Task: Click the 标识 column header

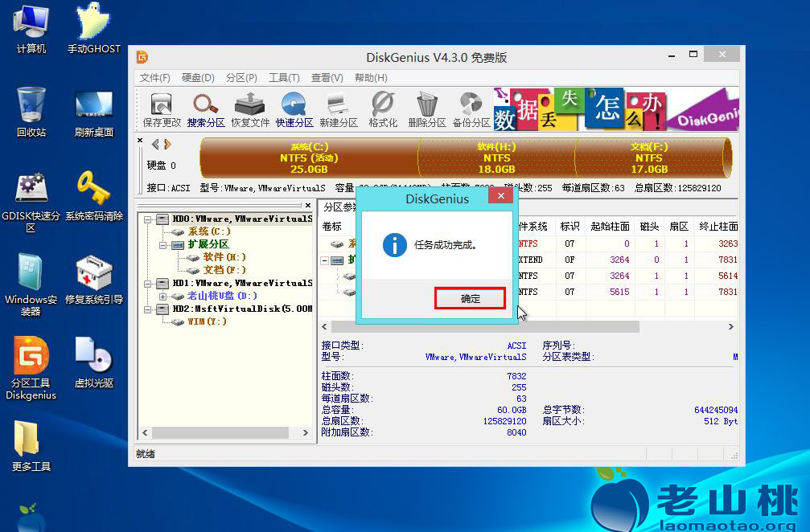Action: pos(569,227)
